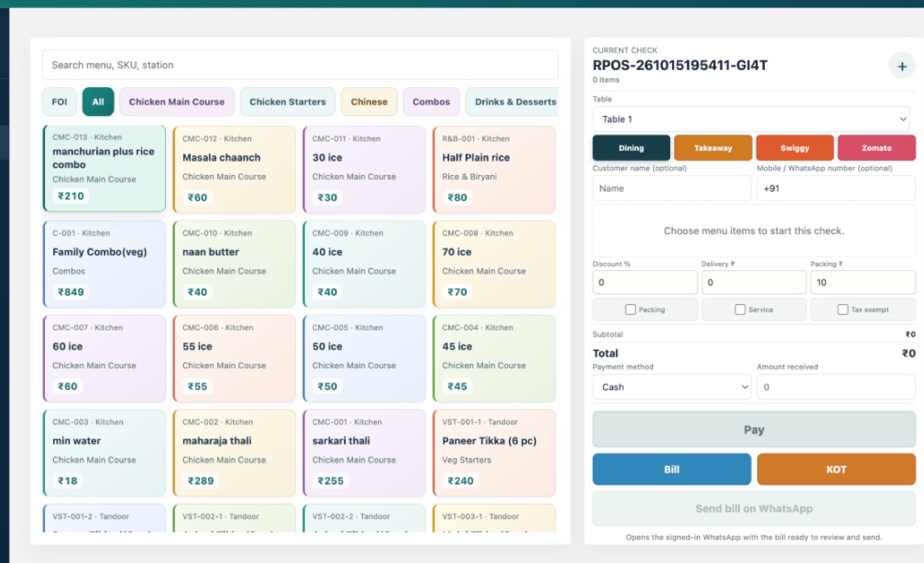924x563 pixels.
Task: Generate the Bill
Action: [672, 470]
